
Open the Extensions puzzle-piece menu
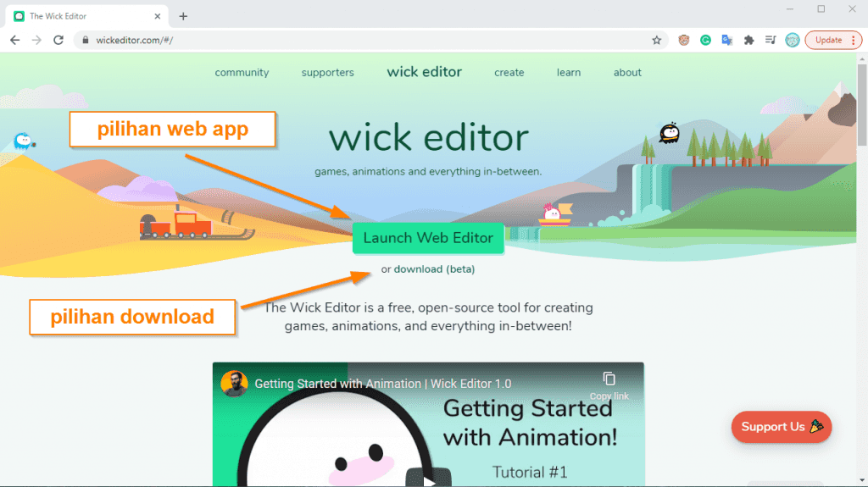(x=749, y=40)
